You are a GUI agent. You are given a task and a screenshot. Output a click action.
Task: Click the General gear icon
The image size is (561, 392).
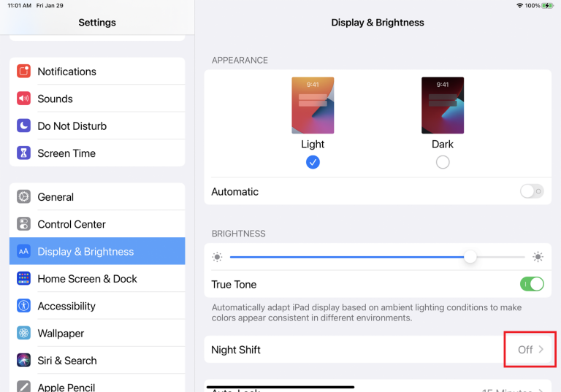pyautogui.click(x=23, y=196)
